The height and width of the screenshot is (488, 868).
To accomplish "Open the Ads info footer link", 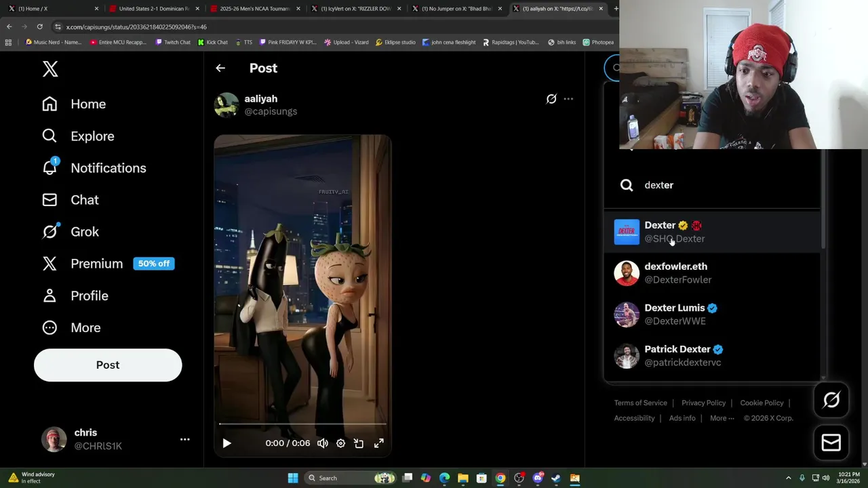I will tap(682, 418).
